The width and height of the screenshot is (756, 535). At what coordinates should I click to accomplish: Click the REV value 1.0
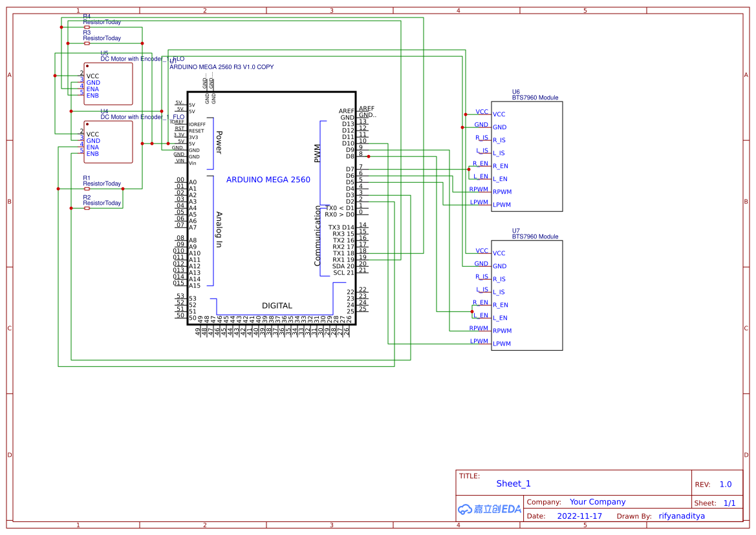[x=725, y=483]
